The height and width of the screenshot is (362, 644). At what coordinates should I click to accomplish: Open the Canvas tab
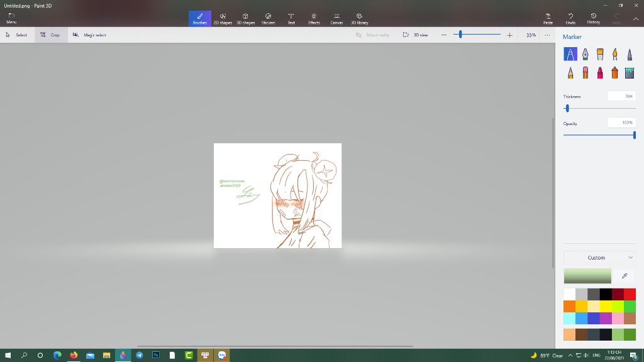(x=336, y=18)
